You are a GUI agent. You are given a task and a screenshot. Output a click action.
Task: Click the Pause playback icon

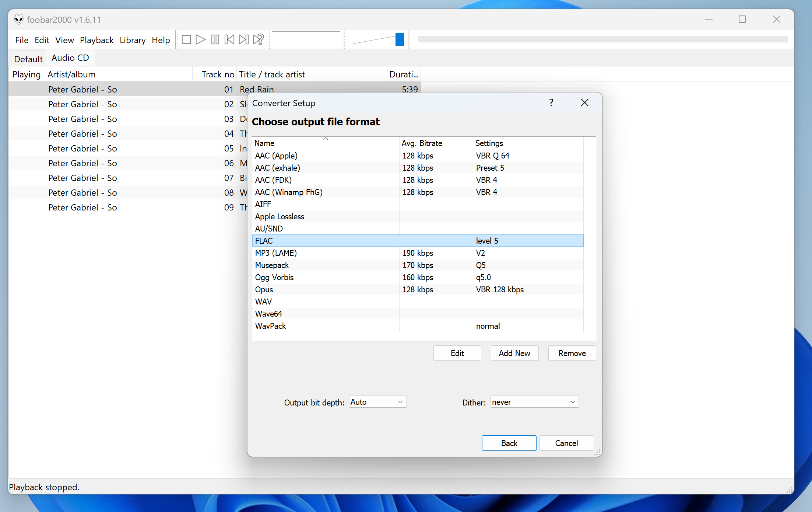pos(215,39)
